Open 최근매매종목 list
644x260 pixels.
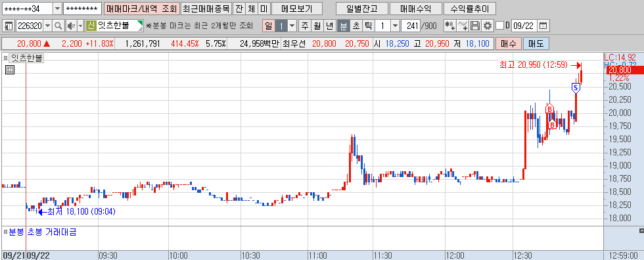[206, 9]
